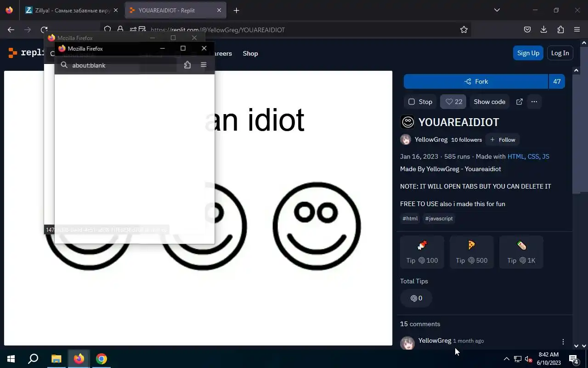Open the HTML, CSS, JS language link
The height and width of the screenshot is (368, 588).
pyautogui.click(x=528, y=156)
